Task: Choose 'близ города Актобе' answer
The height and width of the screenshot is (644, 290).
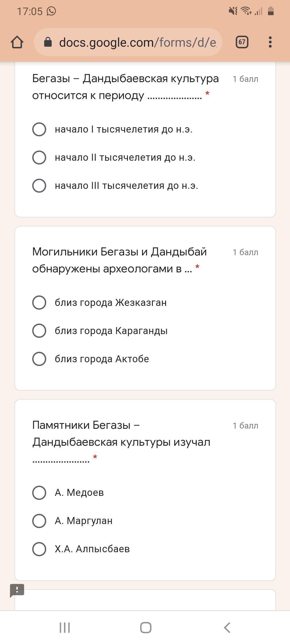Action: pos(39,359)
